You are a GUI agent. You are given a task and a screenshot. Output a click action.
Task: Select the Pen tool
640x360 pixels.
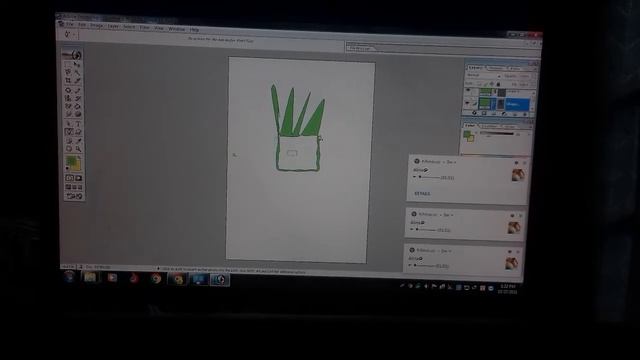[x=69, y=132]
